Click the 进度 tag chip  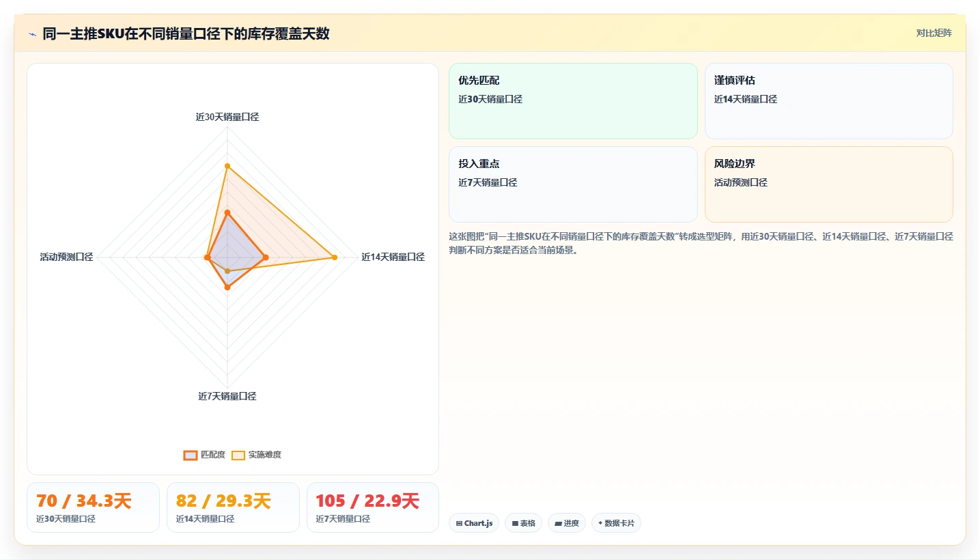(567, 523)
